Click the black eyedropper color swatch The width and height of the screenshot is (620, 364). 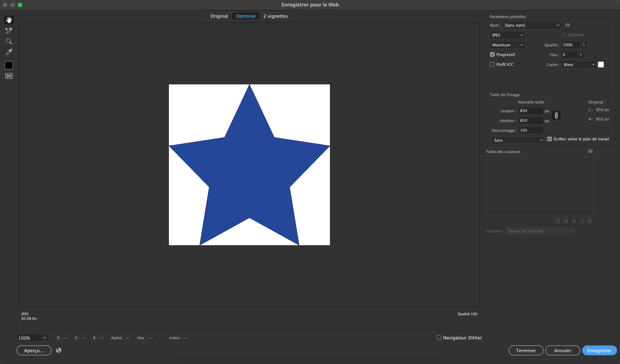9,65
